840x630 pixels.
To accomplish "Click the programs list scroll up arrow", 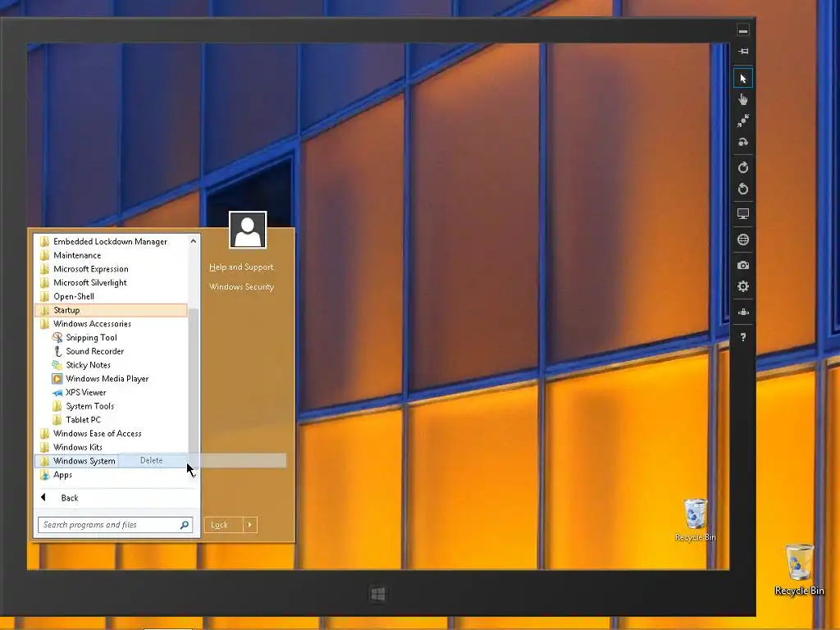I will [194, 242].
